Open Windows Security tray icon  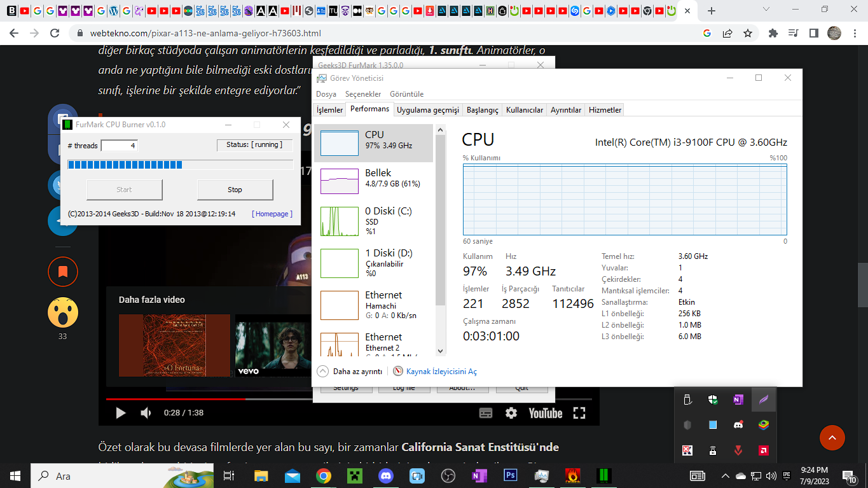(713, 400)
